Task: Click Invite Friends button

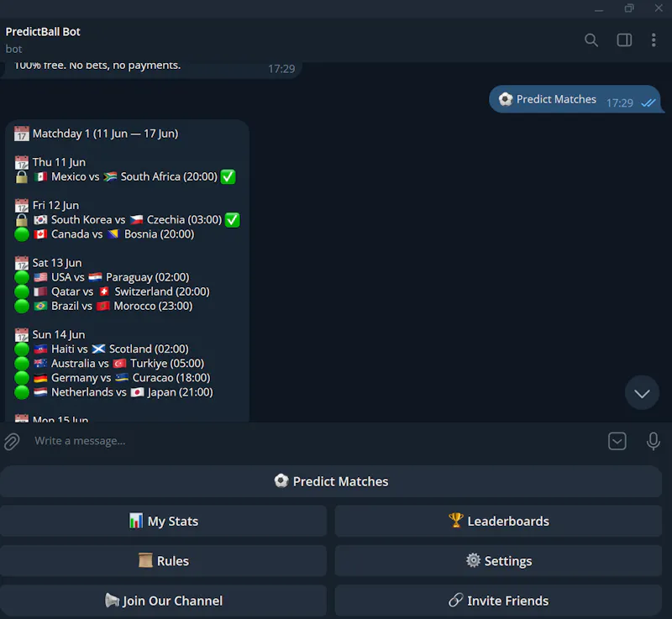Action: (498, 601)
